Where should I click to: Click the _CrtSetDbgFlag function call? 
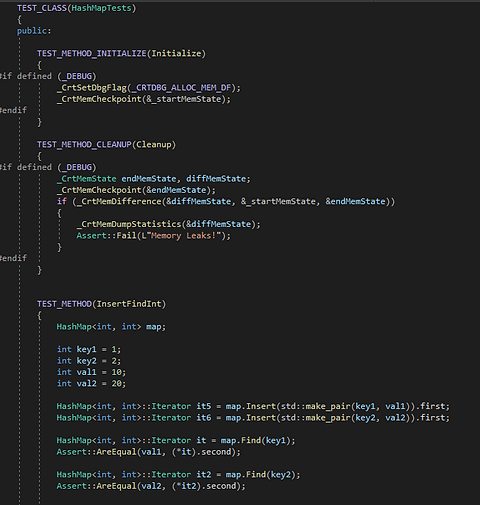point(92,88)
